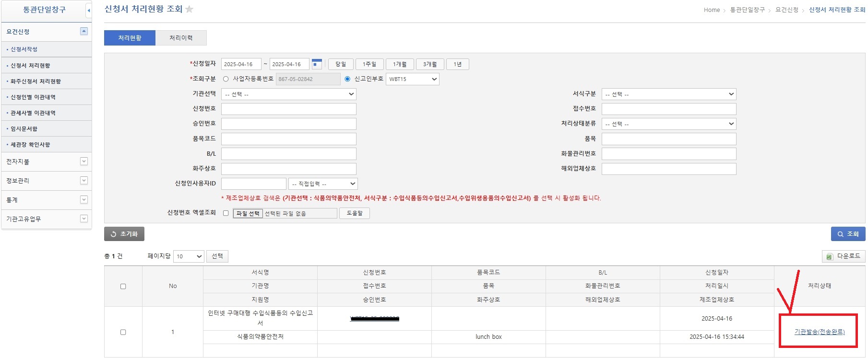Favorite this page with the star icon
This screenshot has height=358, width=868.
coord(189,9)
